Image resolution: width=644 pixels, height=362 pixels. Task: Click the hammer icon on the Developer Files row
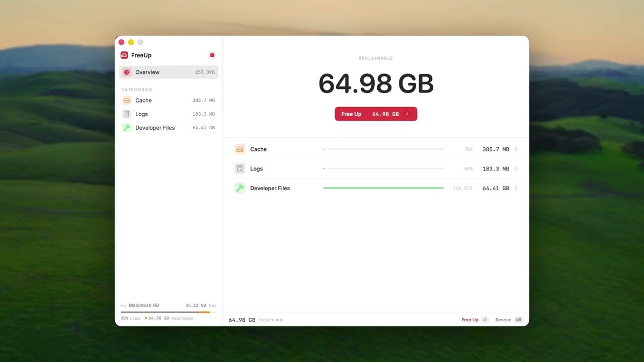239,188
